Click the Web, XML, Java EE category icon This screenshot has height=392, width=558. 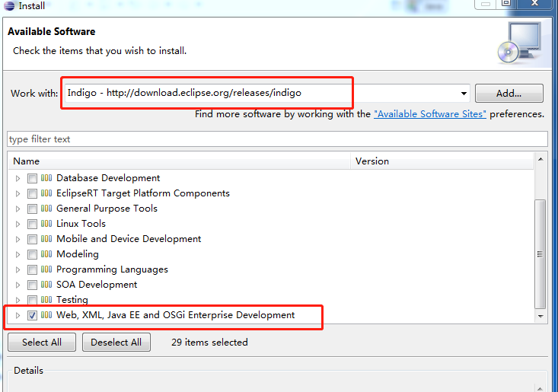tap(46, 315)
